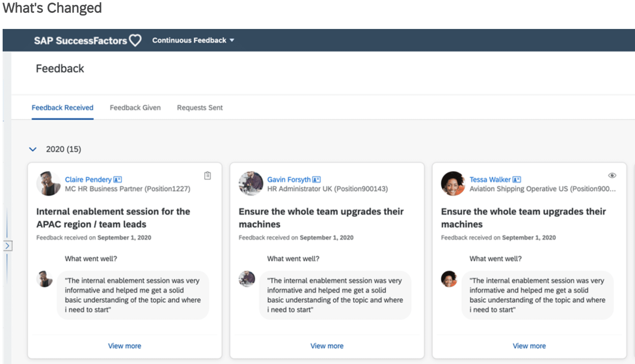Collapse the 2020 (15) feedback section
Screen dimensions: 635x364
33,149
